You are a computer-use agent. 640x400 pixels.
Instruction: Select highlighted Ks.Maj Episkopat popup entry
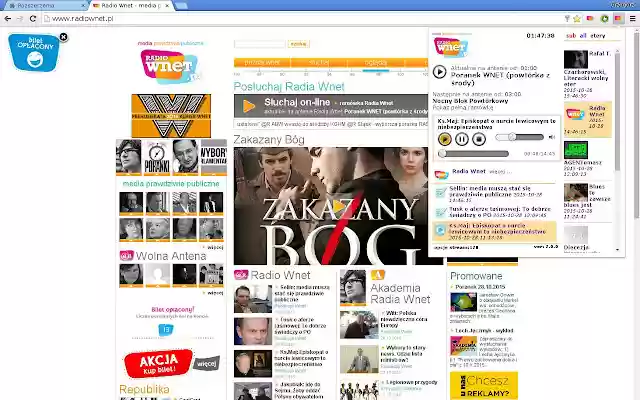[495, 231]
